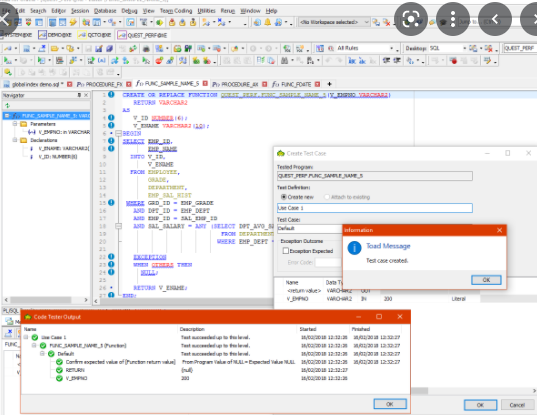Click Cancel in Create Test Case dialog
537x415 pixels.
pyautogui.click(x=517, y=405)
